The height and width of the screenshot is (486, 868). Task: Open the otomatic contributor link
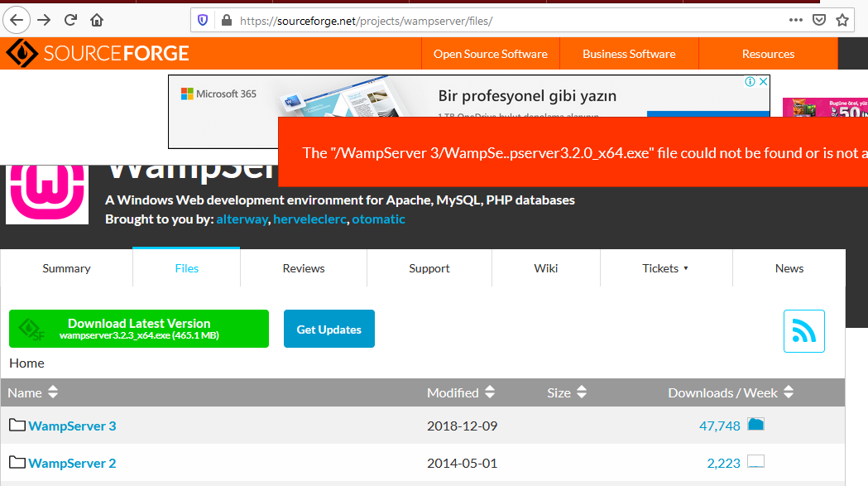[x=379, y=219]
